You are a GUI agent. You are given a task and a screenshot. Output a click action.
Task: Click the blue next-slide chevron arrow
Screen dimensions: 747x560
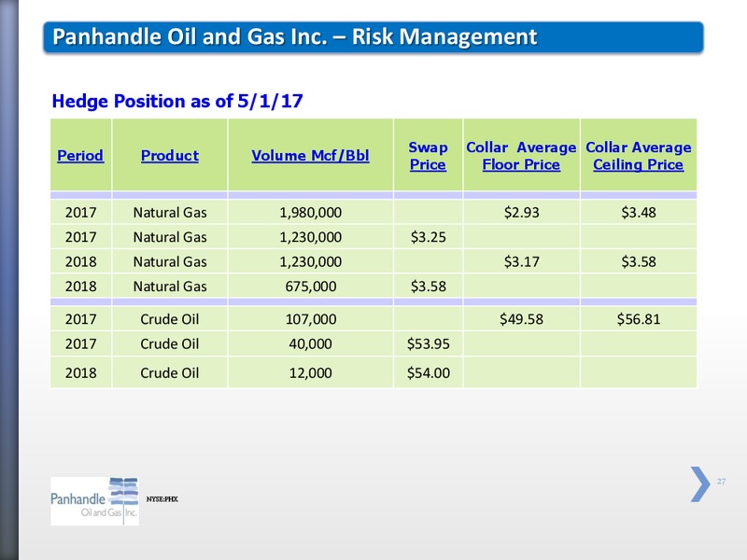click(x=700, y=483)
